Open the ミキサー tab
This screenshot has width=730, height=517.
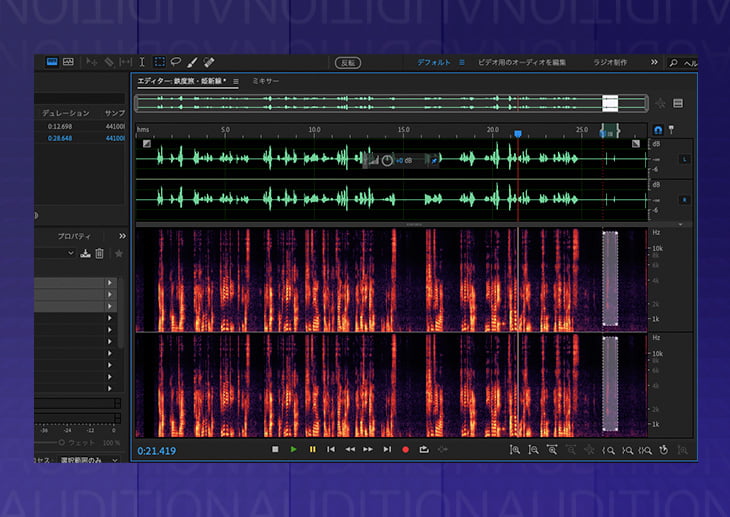point(266,80)
